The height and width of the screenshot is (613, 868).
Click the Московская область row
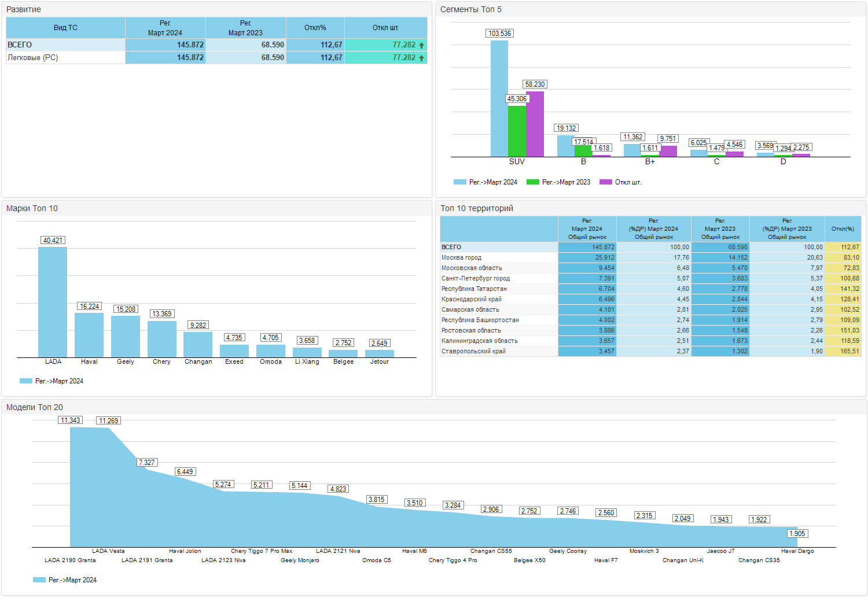[650, 268]
